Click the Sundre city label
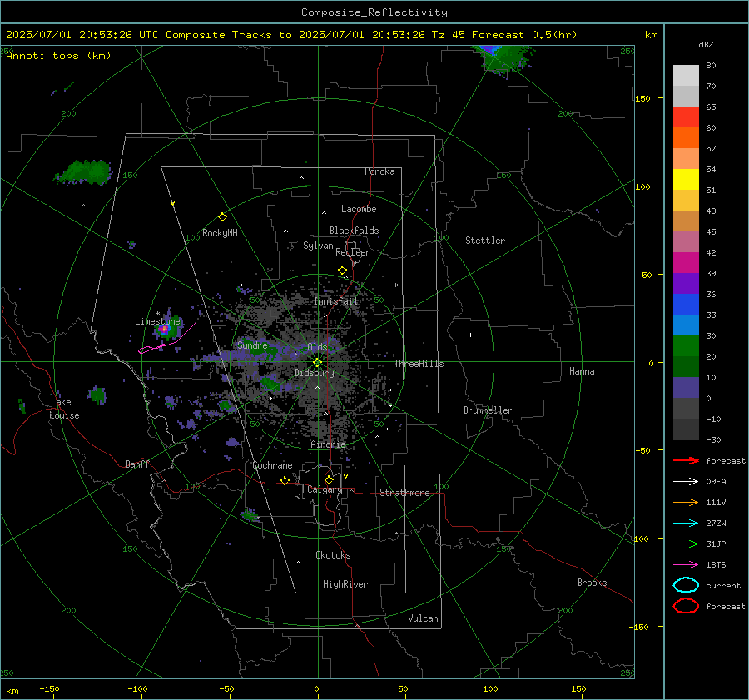749x700 pixels. pyautogui.click(x=252, y=345)
